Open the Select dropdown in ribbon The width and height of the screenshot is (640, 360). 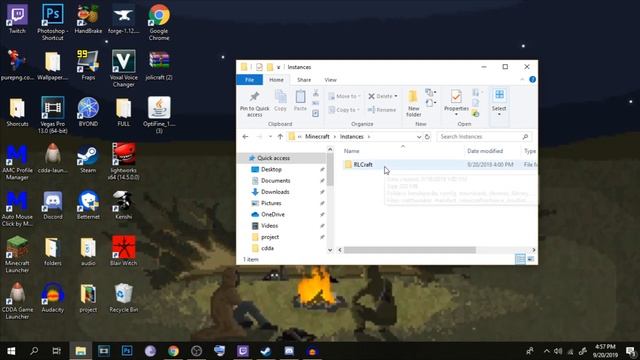coord(499,102)
